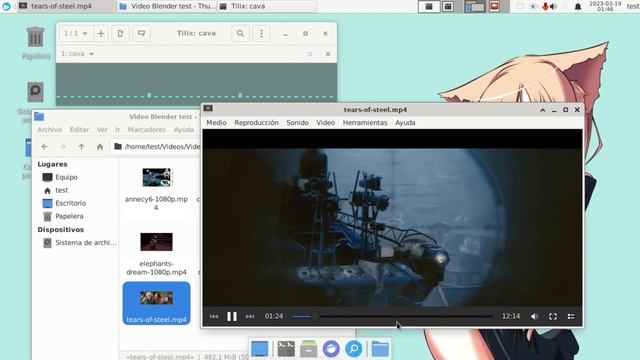Open Ver menu in file manager
This screenshot has width=640, height=360.
[x=102, y=129]
